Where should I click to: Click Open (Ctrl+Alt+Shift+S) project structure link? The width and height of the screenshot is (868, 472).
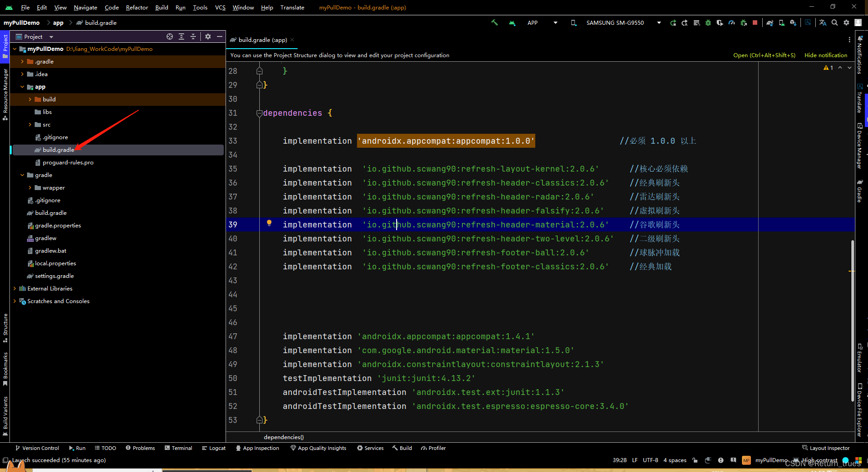(764, 55)
